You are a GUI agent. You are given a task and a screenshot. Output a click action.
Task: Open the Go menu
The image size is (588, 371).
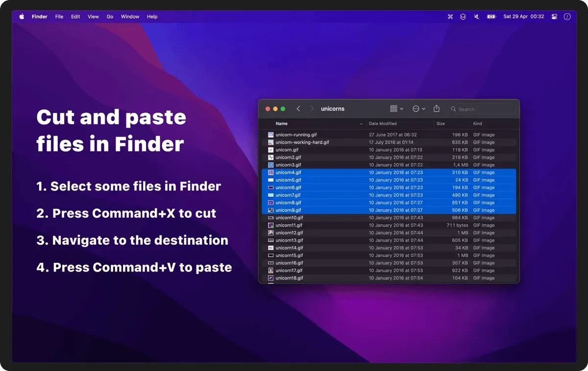coord(110,17)
